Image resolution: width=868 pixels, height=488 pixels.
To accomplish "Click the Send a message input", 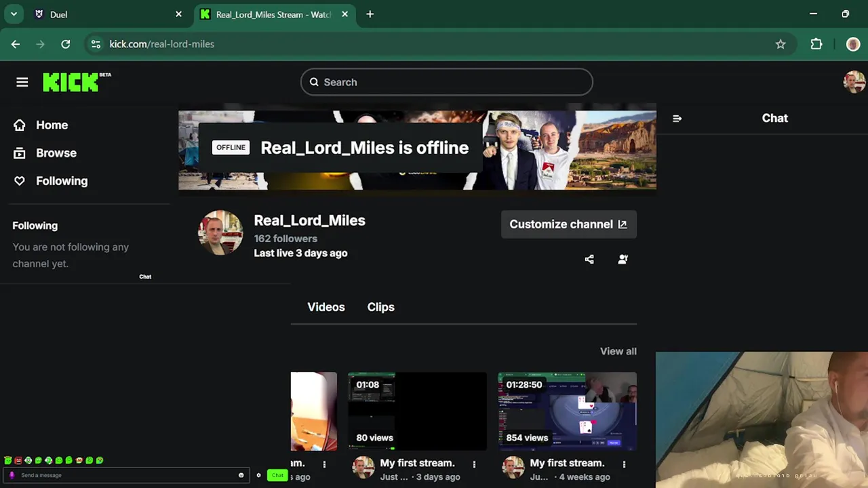I will pyautogui.click(x=125, y=475).
